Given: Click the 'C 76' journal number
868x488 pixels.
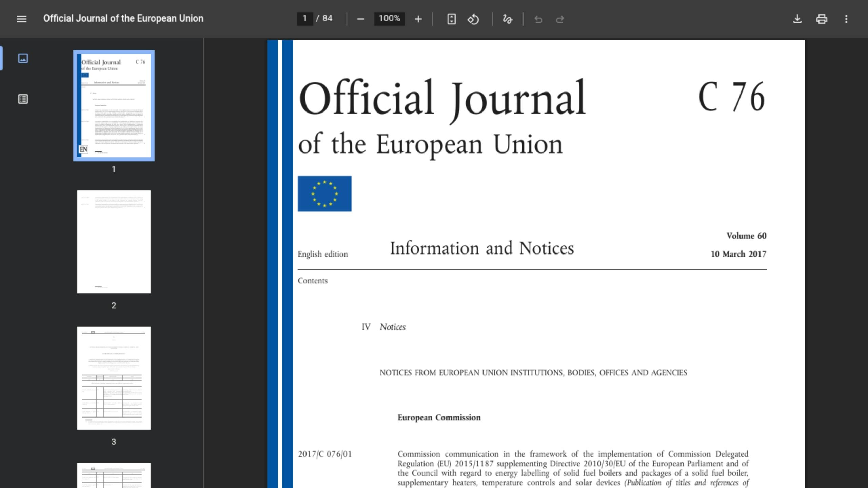Looking at the screenshot, I should coord(732,97).
